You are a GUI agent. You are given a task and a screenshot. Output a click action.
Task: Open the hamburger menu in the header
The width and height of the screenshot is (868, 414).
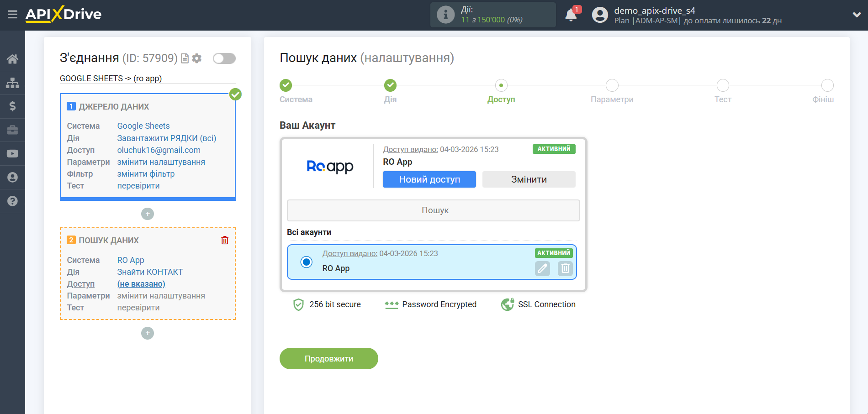click(12, 15)
